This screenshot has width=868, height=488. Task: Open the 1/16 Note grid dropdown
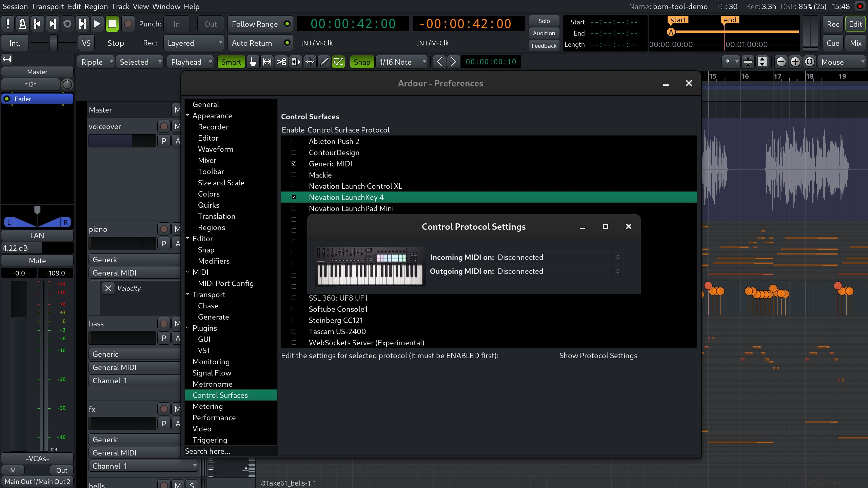[x=402, y=62]
